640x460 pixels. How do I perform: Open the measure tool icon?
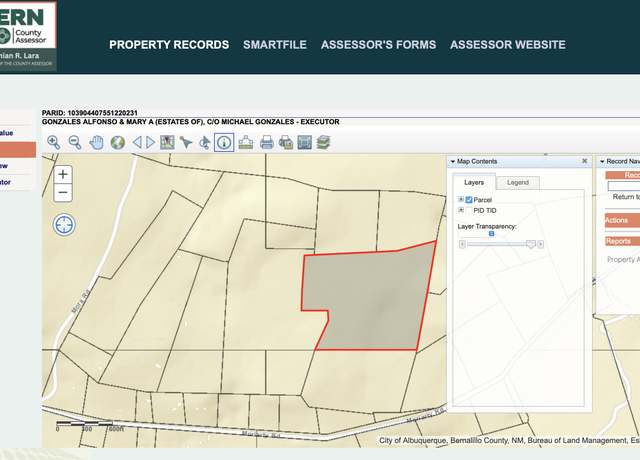[x=246, y=142]
